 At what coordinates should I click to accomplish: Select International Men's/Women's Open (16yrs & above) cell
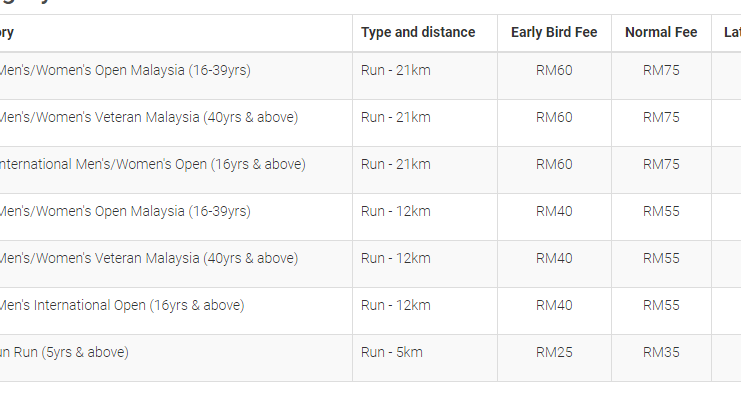coord(150,164)
